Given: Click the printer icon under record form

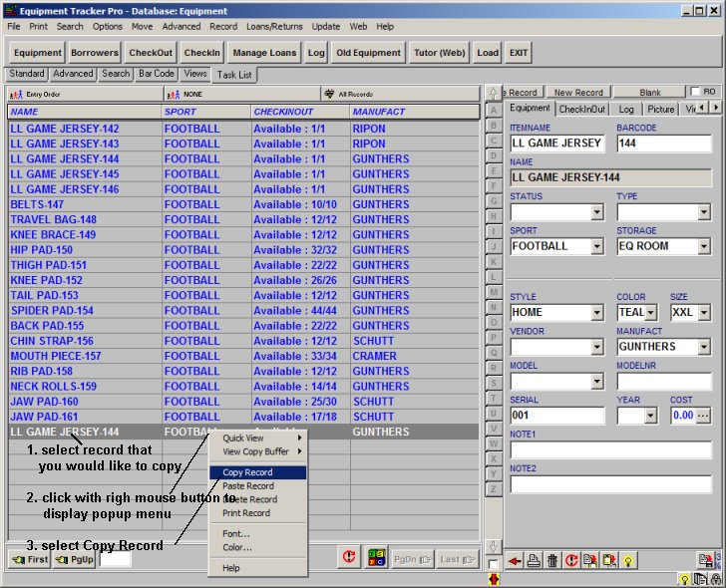Looking at the screenshot, I should click(535, 561).
